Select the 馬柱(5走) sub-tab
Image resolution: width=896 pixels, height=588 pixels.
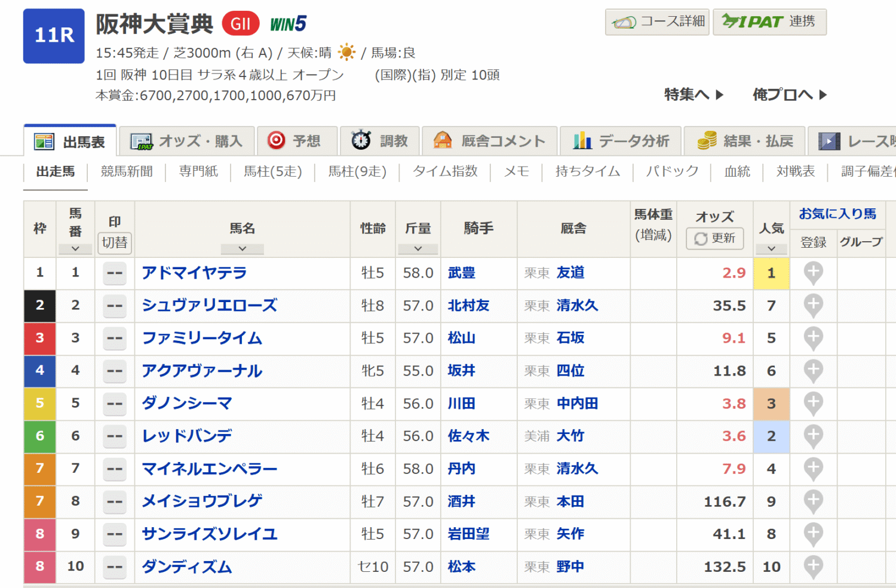(x=272, y=172)
